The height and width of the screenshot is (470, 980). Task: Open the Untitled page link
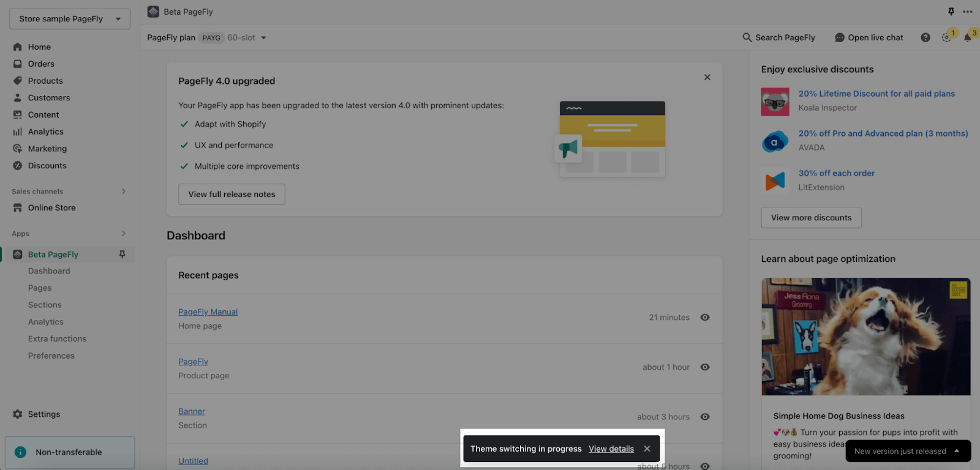point(193,461)
